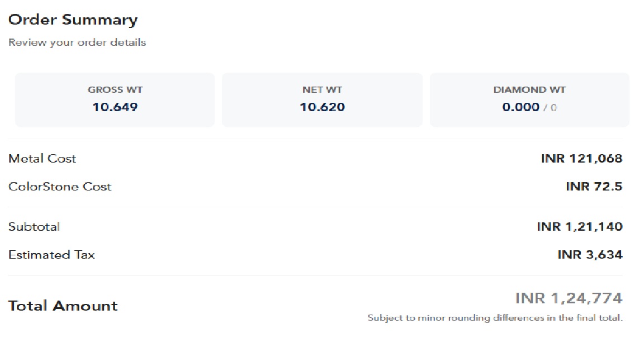Select the DIAMOND WT label
This screenshot has height=362, width=644.
[x=529, y=89]
